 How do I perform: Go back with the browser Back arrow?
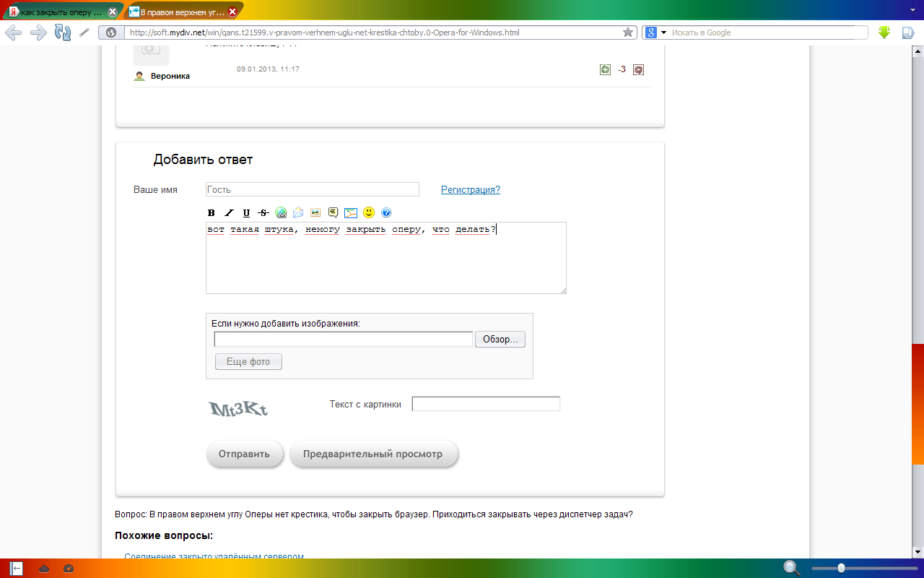tap(14, 33)
